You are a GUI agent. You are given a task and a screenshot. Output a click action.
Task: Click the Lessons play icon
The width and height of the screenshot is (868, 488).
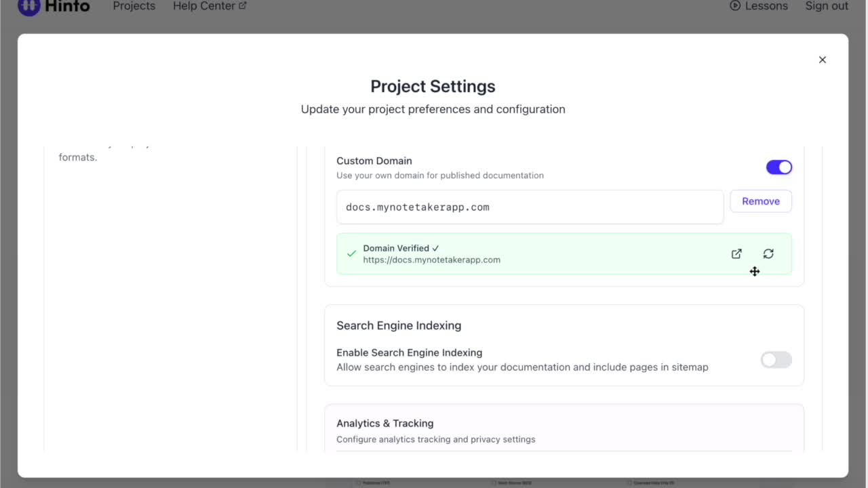[x=735, y=6]
